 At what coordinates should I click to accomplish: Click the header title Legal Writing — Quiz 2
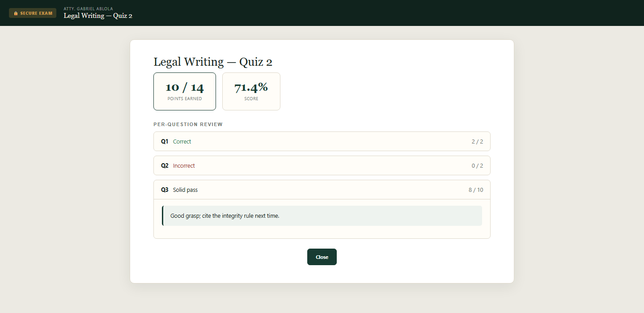click(x=98, y=16)
